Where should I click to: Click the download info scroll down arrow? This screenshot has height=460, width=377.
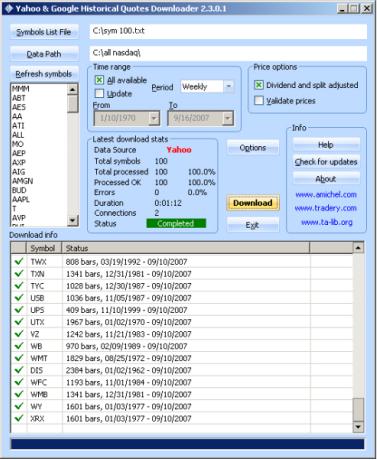click(358, 426)
